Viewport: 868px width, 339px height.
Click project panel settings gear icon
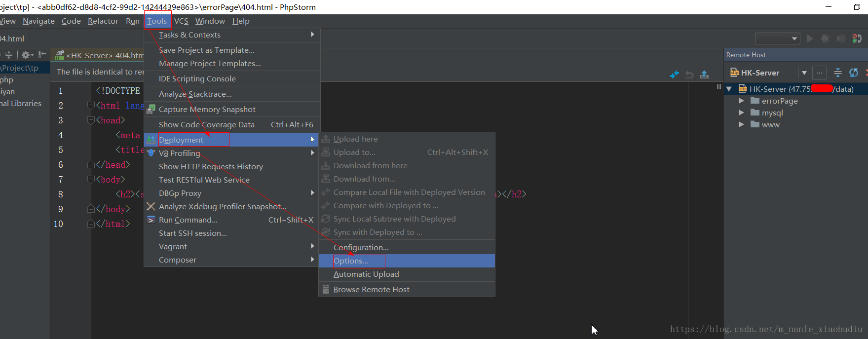click(27, 55)
